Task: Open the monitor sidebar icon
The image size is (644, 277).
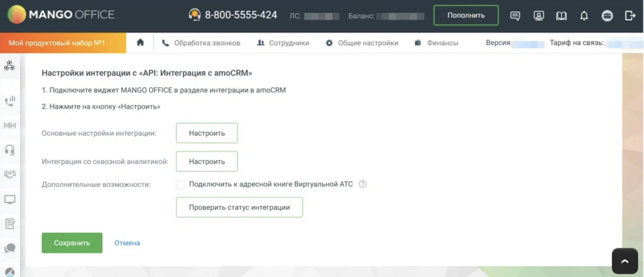Action: pos(10,199)
